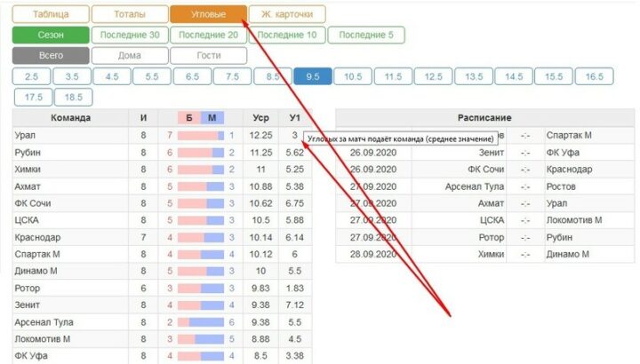Viewport: 640px width, 364px height.
Task: Open the Ротор team in the table
Action: point(28,289)
